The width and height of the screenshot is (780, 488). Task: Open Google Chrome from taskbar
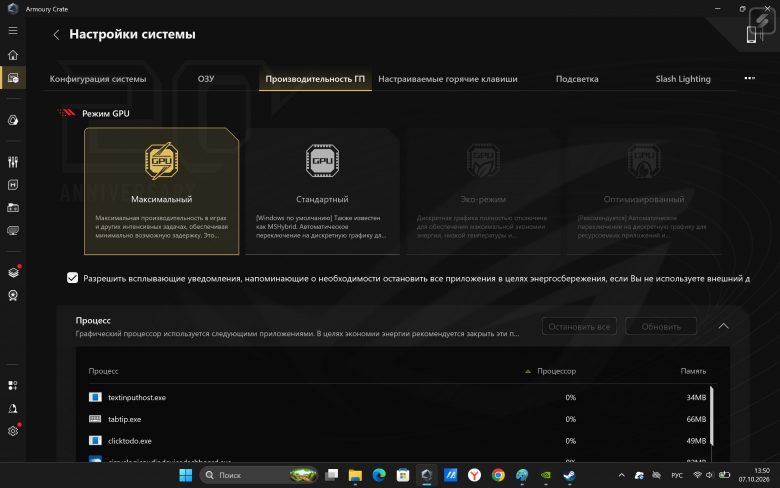[498, 476]
